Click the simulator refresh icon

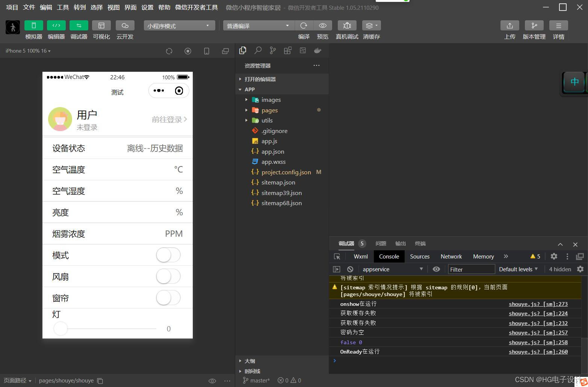coord(169,51)
